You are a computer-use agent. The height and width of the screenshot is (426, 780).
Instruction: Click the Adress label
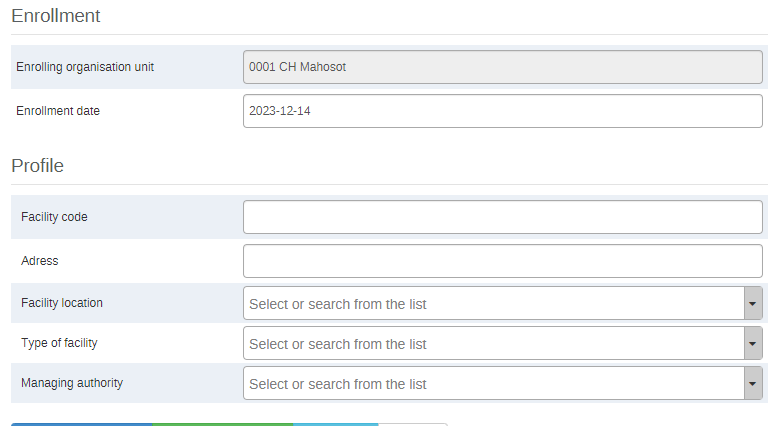coord(40,261)
